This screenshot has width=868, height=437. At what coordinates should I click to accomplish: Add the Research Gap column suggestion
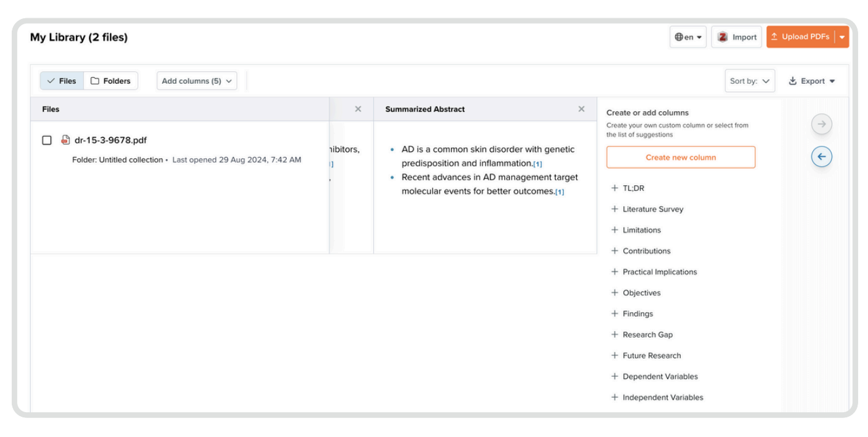pos(642,335)
